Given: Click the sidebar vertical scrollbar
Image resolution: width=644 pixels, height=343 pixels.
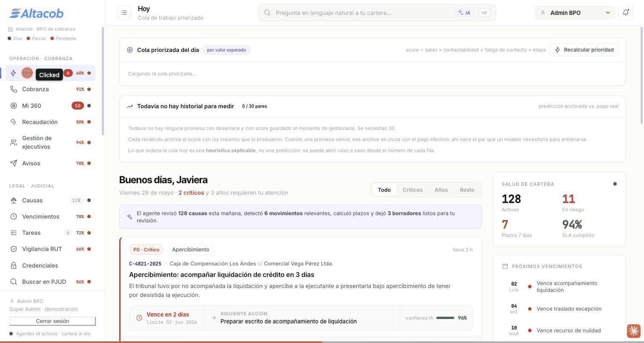Looking at the screenshot, I should (103, 81).
